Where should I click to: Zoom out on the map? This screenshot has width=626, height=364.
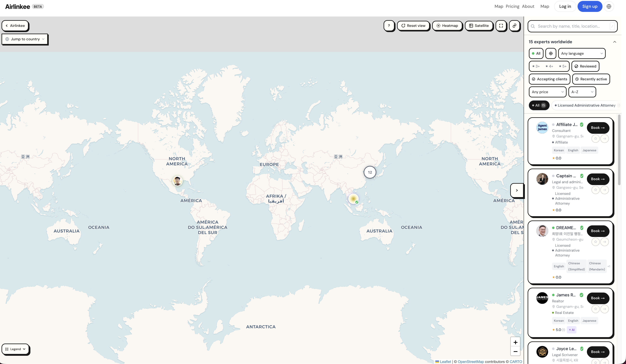pos(515,351)
